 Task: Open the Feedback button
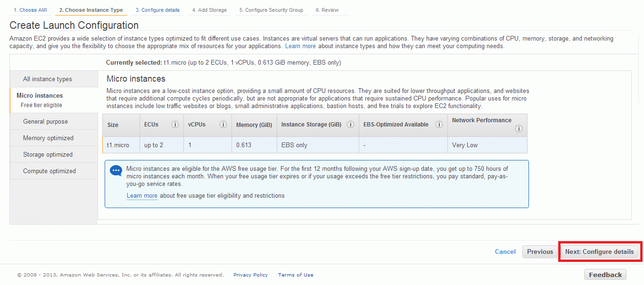[605, 275]
